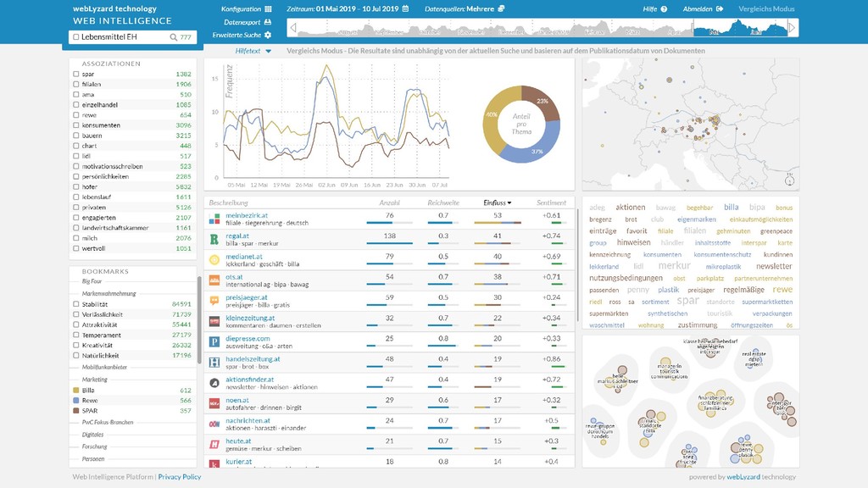The height and width of the screenshot is (488, 868).
Task: Check the hofer association checkbox
Action: click(75, 187)
